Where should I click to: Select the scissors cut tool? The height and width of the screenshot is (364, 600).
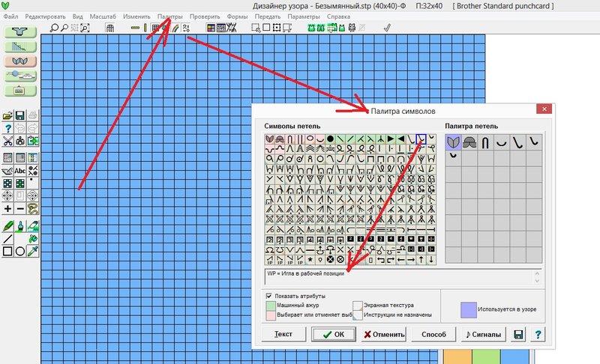click(x=7, y=141)
